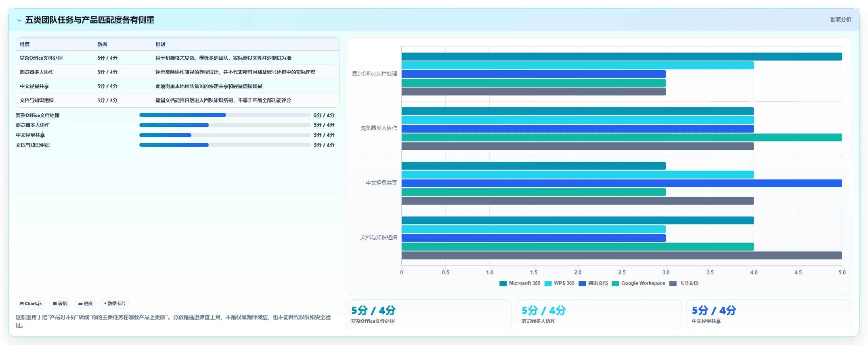Click 腾讯文档 bar in 中文轻量共享 group
This screenshot has width=868, height=345.
[622, 183]
